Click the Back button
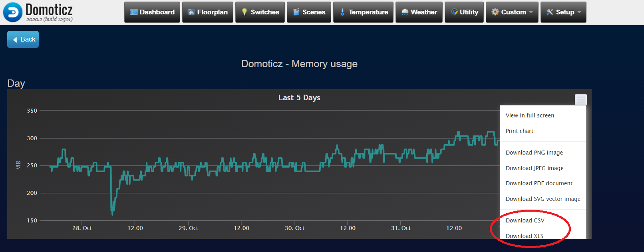This screenshot has width=644, height=252. pyautogui.click(x=23, y=39)
